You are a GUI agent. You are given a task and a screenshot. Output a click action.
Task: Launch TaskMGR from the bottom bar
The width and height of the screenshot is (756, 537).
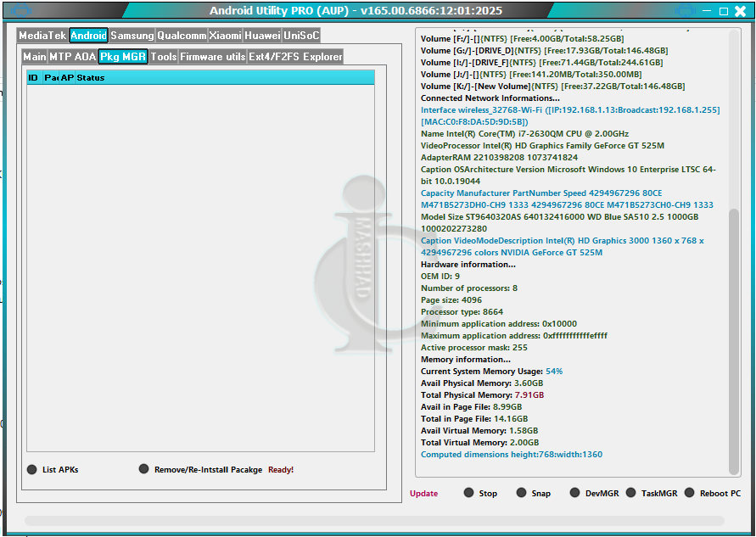pos(630,493)
